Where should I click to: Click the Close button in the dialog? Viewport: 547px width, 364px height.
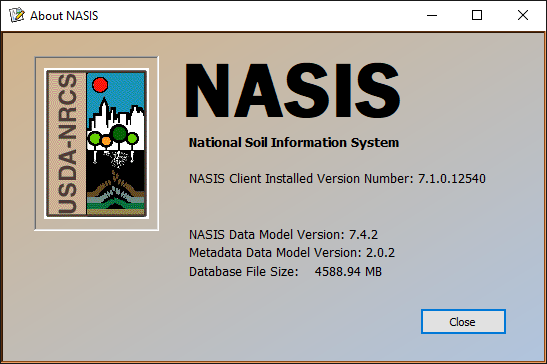pyautogui.click(x=463, y=321)
